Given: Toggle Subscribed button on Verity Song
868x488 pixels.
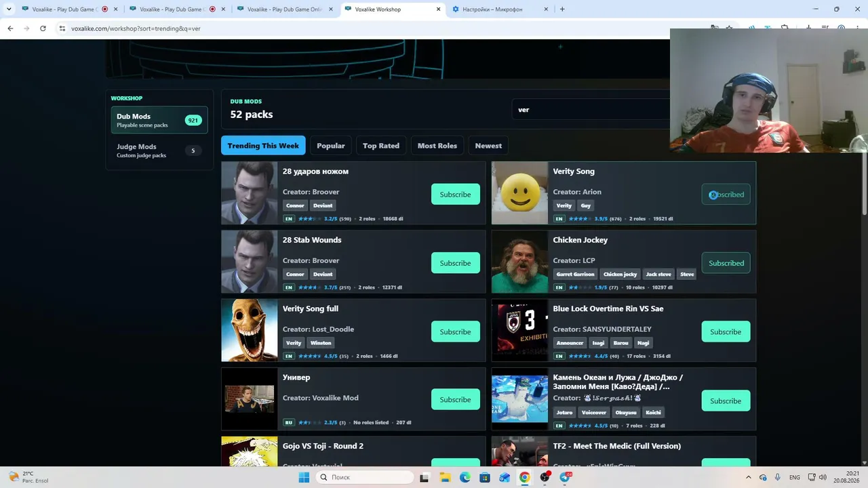Looking at the screenshot, I should pos(726,195).
